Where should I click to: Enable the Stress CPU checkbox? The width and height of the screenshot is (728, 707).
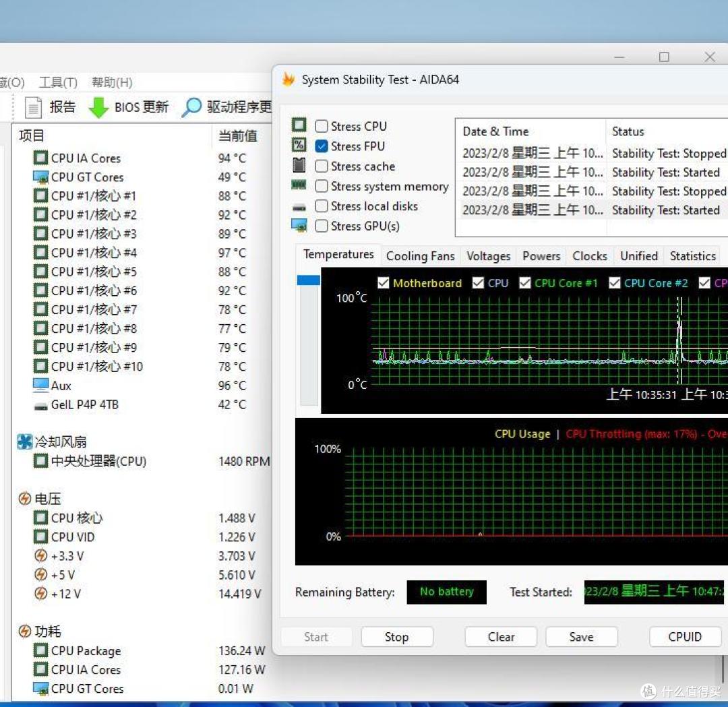pos(322,126)
